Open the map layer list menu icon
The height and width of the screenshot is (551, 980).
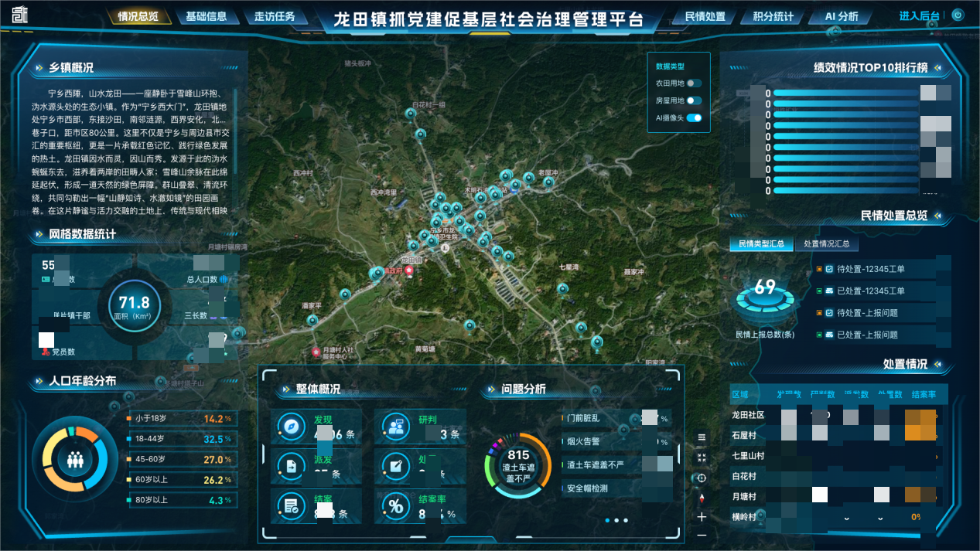click(702, 437)
